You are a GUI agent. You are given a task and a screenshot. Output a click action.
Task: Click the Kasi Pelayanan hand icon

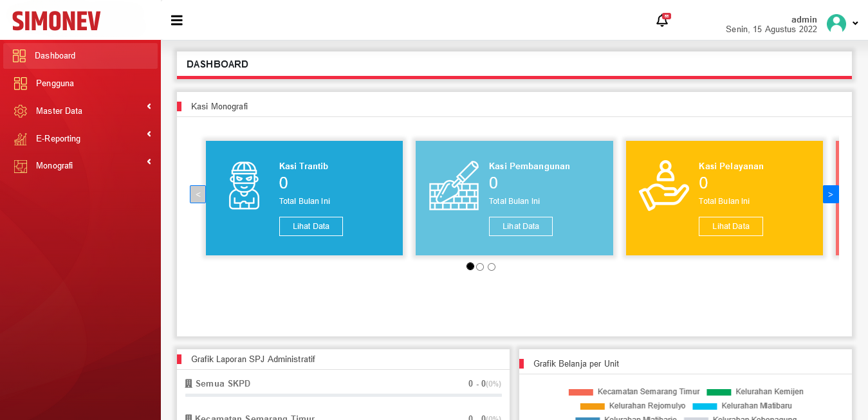coord(664,185)
